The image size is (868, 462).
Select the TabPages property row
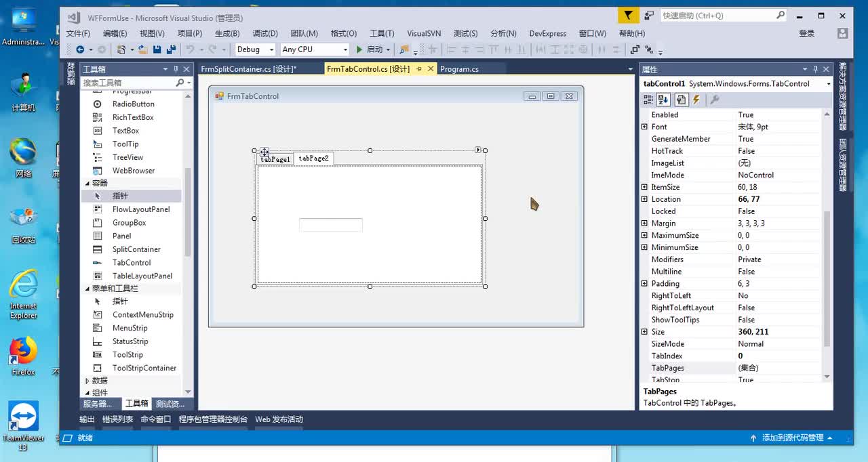731,368
